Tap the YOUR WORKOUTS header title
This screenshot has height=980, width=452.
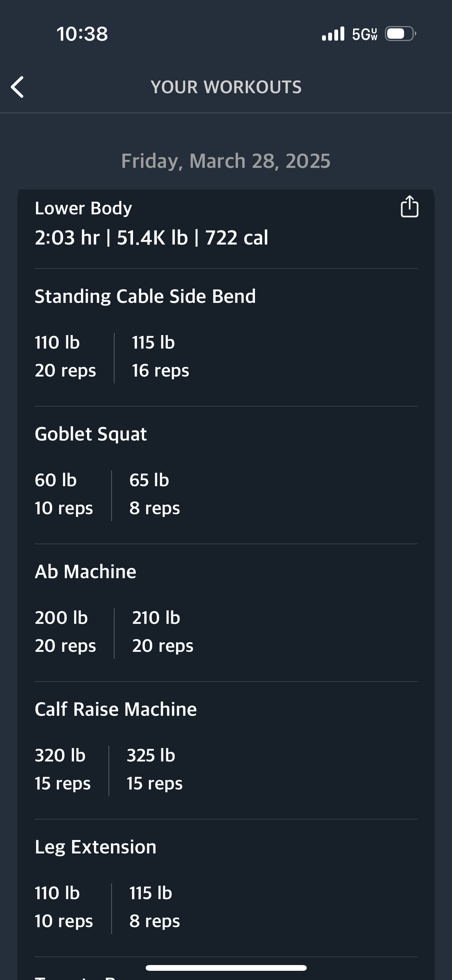(x=226, y=87)
